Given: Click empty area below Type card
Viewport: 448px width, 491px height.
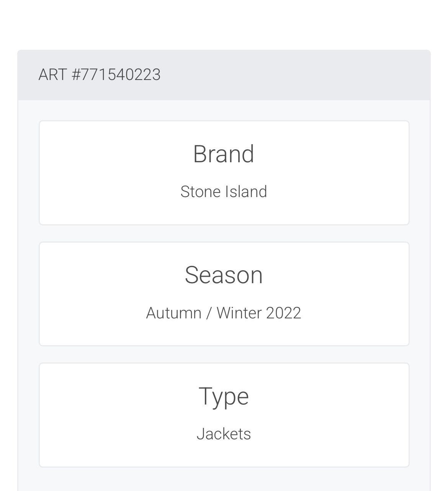Looking at the screenshot, I should (224, 480).
